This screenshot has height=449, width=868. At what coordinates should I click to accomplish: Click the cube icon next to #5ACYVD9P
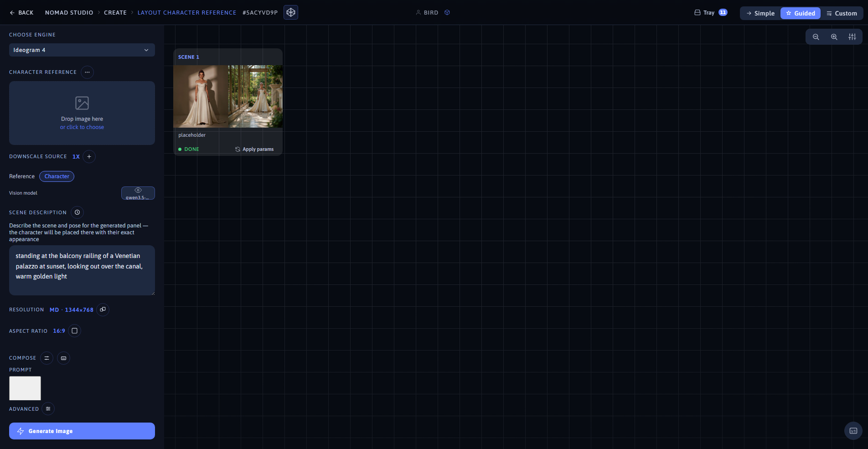pyautogui.click(x=291, y=12)
